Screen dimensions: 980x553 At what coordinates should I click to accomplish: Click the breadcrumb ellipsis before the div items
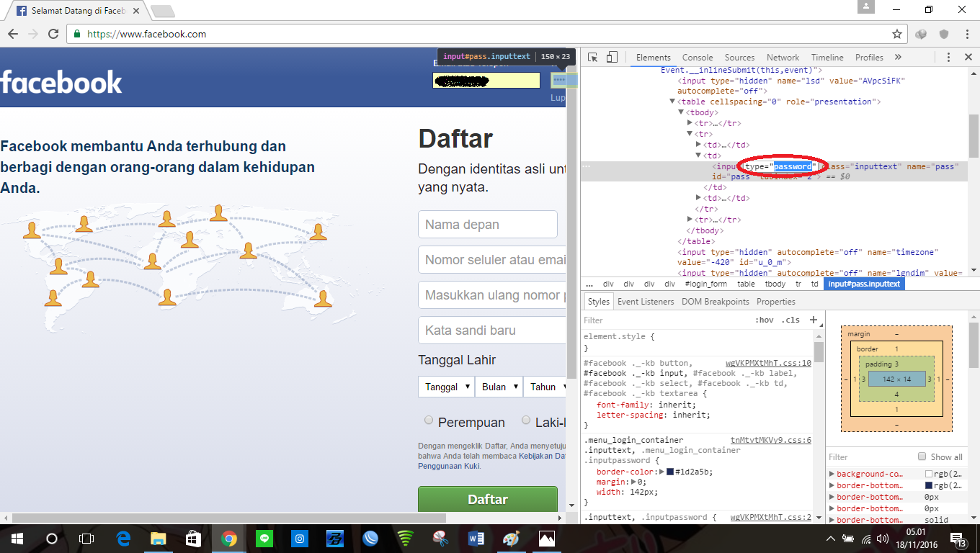click(589, 284)
